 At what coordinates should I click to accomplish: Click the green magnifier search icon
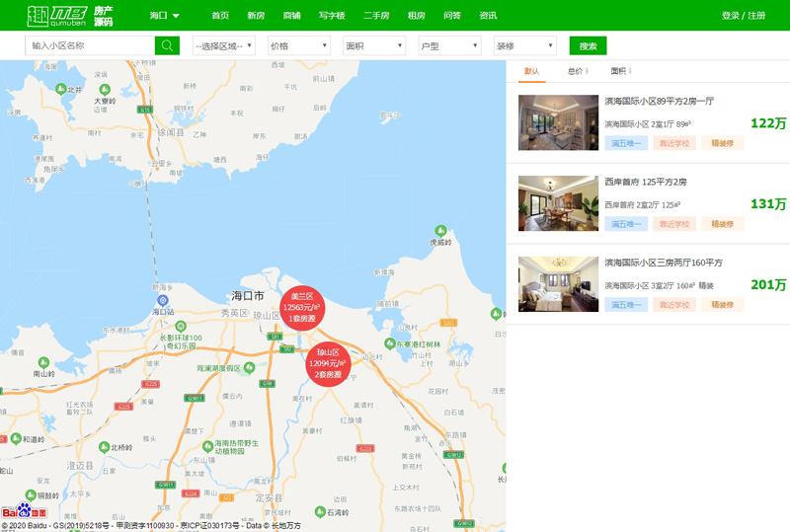point(168,45)
